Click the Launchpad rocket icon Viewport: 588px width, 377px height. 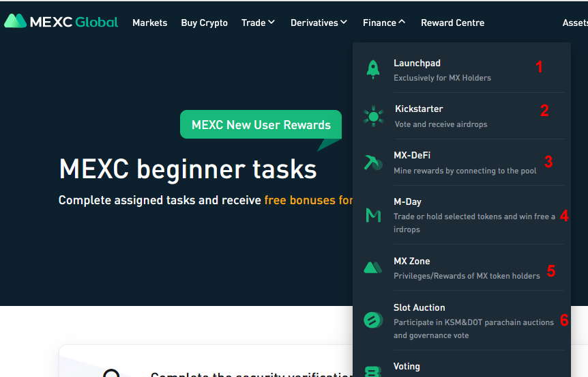[373, 70]
